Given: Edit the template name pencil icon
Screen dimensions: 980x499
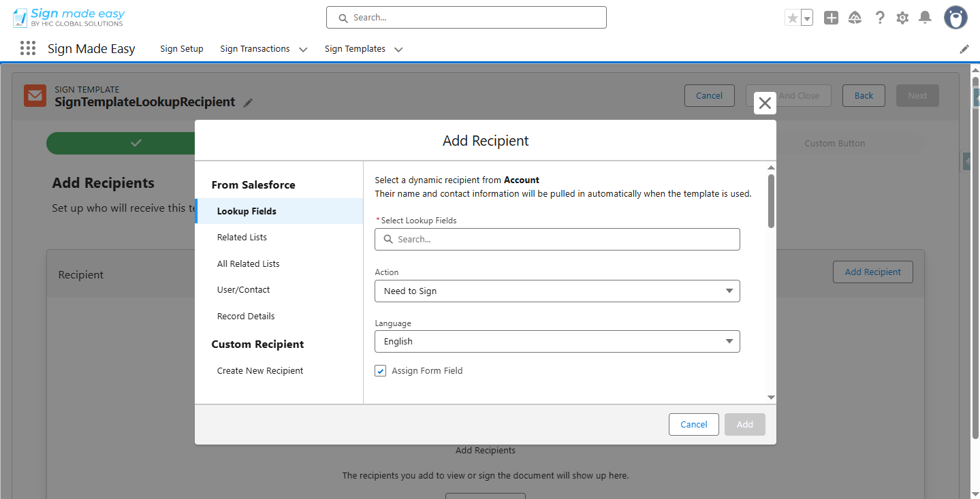Looking at the screenshot, I should pyautogui.click(x=249, y=103).
